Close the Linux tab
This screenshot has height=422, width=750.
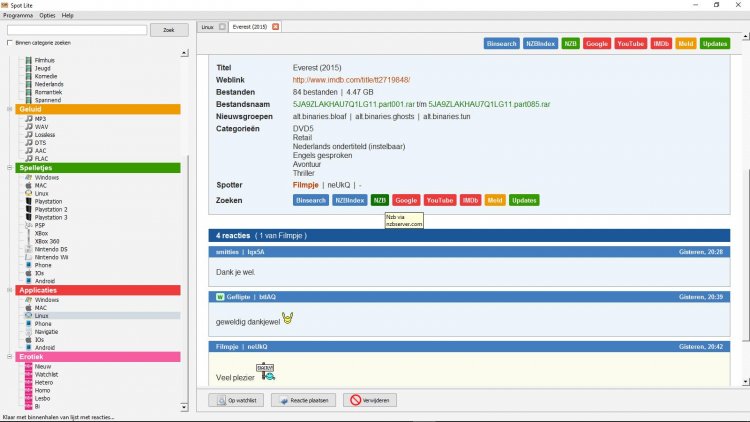[x=222, y=27]
